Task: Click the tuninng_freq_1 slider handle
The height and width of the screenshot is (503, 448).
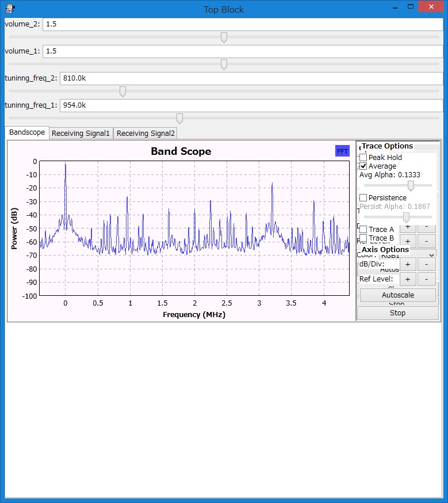Action: (180, 119)
